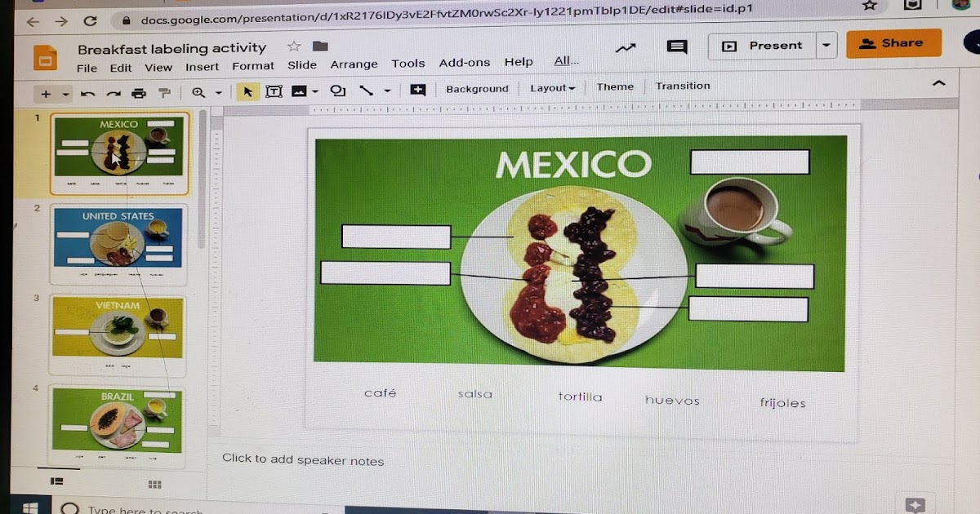Click the Present button

[x=766, y=46]
